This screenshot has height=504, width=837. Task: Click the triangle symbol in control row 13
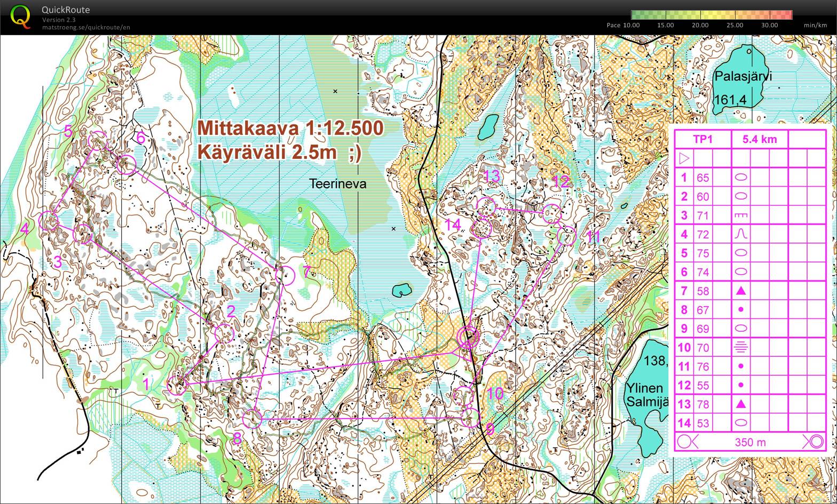coord(740,404)
